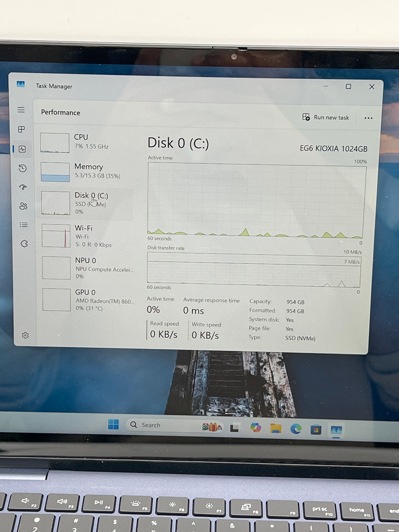Open the Services page puzzle icon
The width and height of the screenshot is (399, 532).
coord(24,244)
